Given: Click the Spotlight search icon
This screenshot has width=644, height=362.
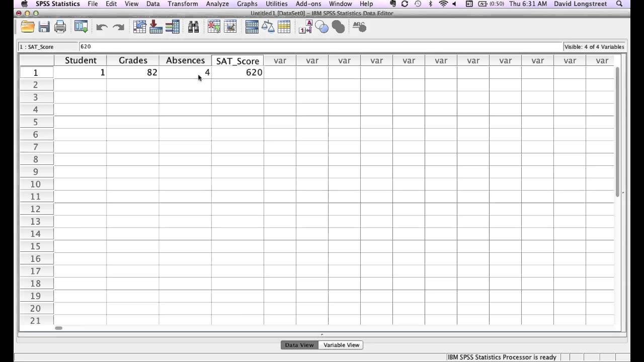Looking at the screenshot, I should 619,4.
